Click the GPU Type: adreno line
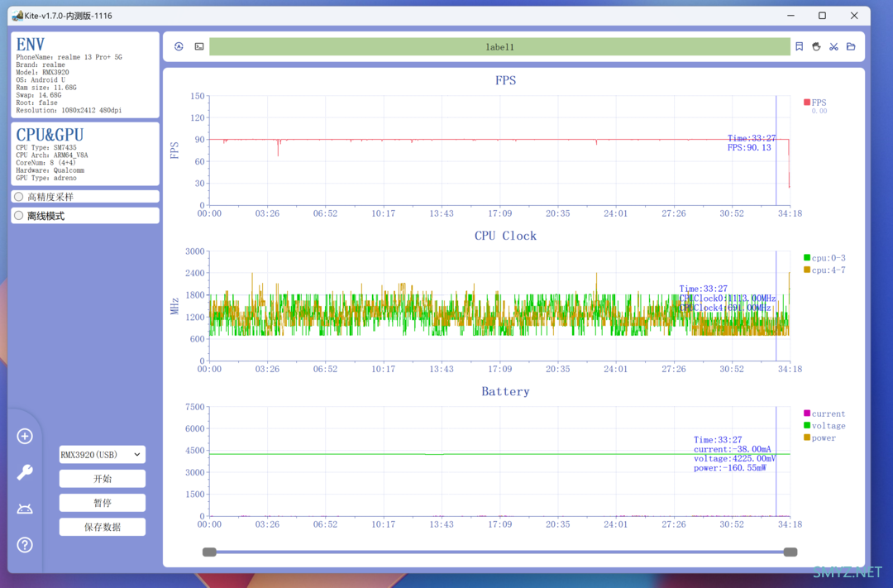The height and width of the screenshot is (588, 893). click(46, 179)
